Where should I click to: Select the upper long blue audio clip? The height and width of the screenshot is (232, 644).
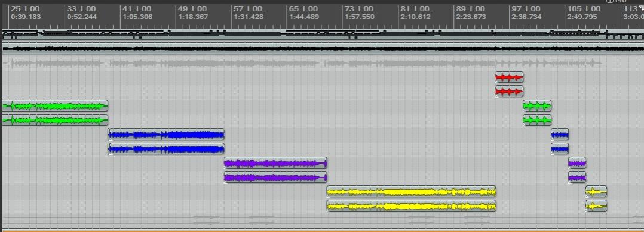(x=166, y=134)
